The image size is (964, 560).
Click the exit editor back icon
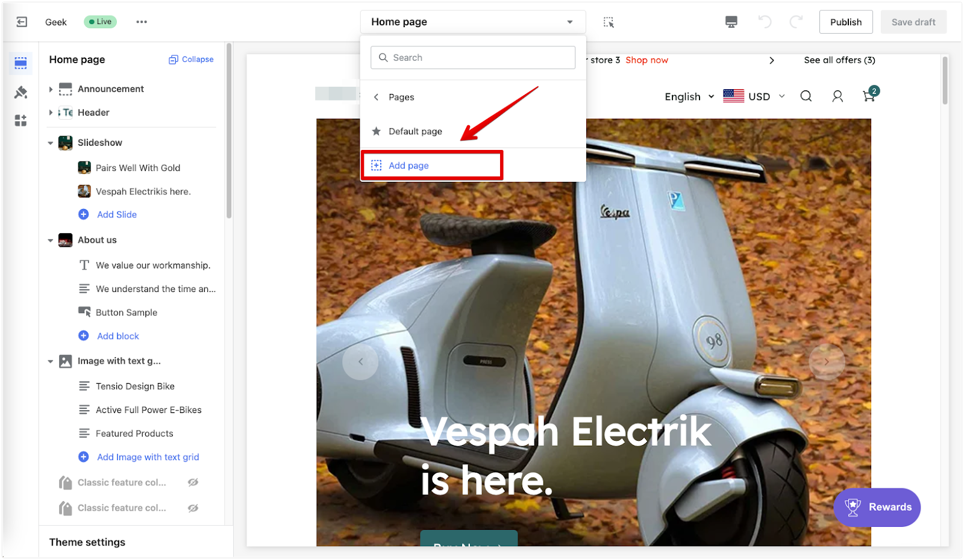click(x=22, y=22)
